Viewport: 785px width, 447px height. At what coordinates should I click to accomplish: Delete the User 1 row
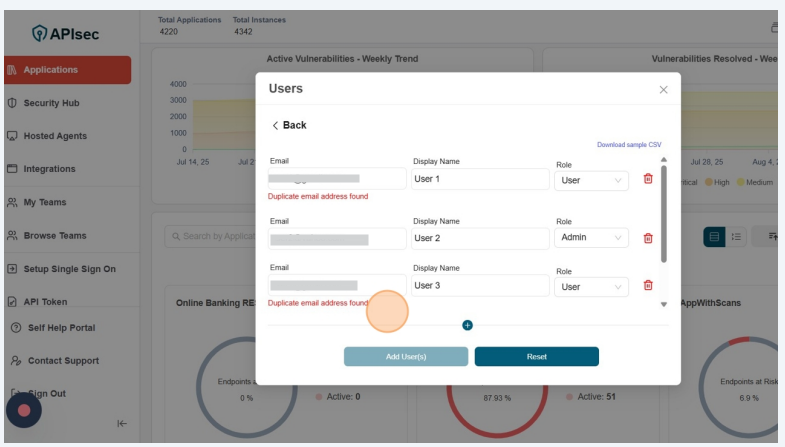(x=648, y=179)
